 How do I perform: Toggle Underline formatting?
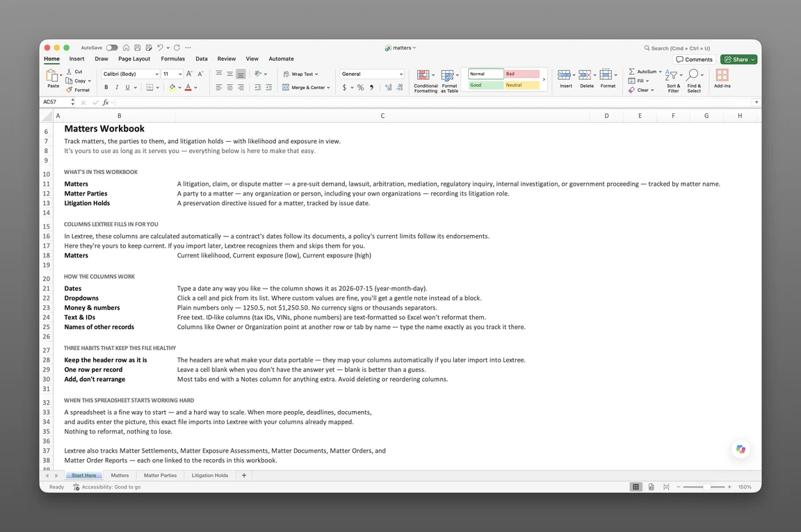coord(128,88)
